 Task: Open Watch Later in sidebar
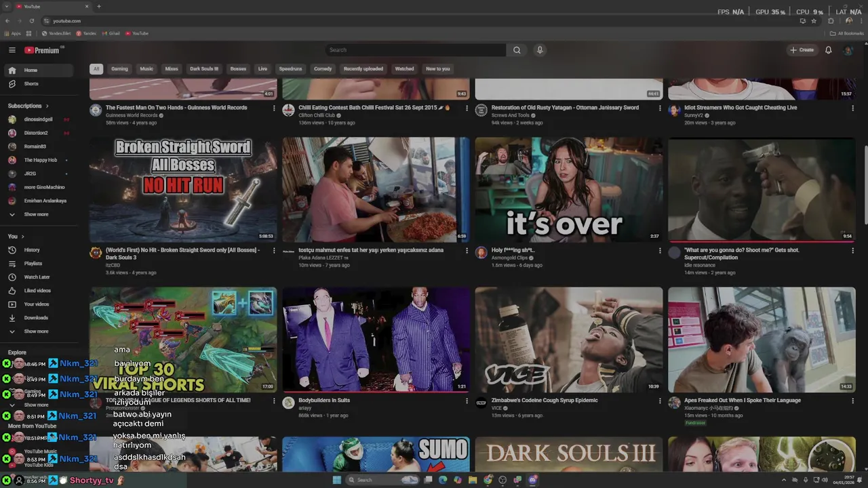tap(39, 277)
